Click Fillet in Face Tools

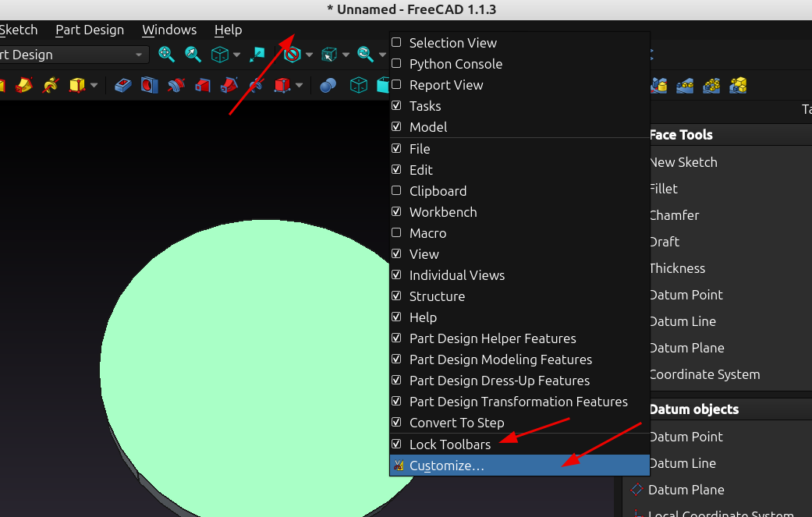point(663,189)
